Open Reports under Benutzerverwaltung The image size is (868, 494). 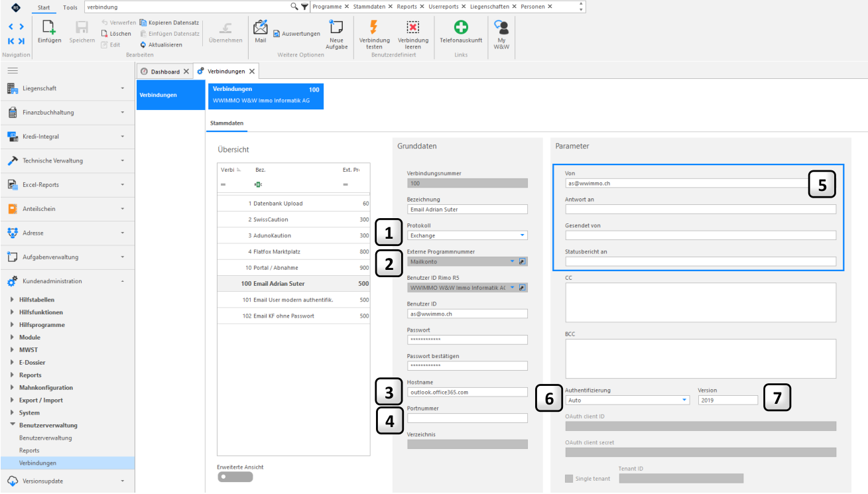tap(29, 450)
